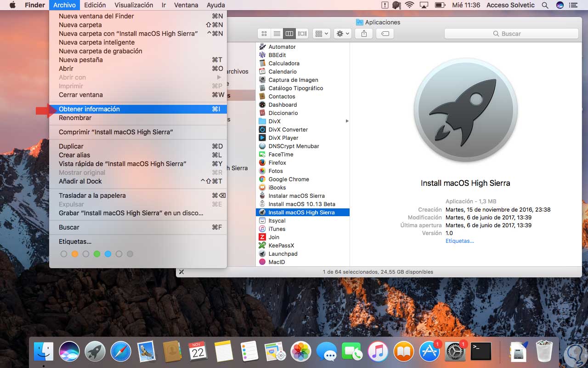This screenshot has height=368, width=588.
Task: Click the Share toolbar button
Action: 364,34
